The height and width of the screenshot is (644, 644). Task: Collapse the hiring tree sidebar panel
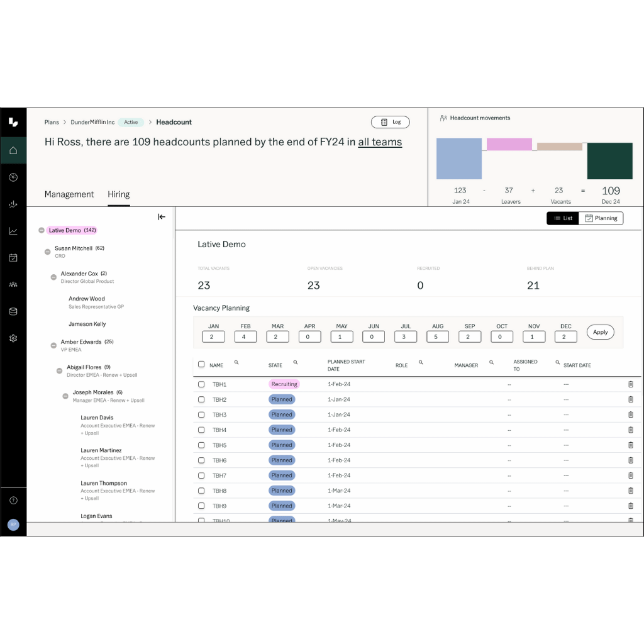click(162, 216)
